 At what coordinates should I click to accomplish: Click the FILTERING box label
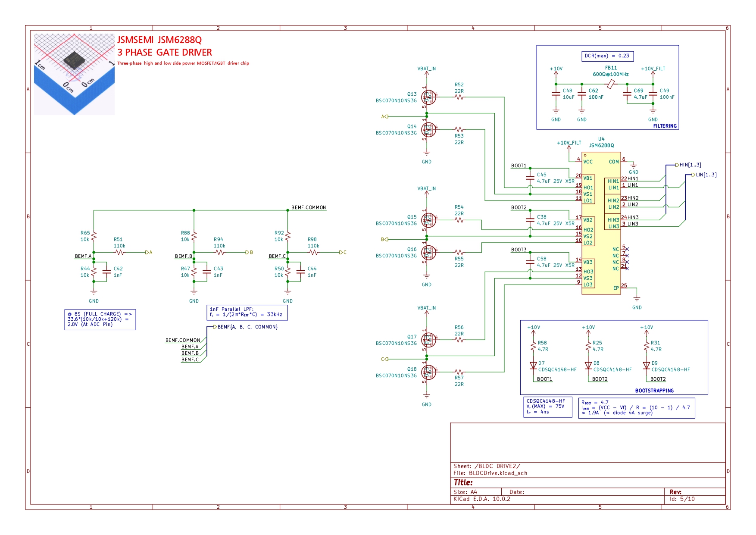tap(665, 126)
